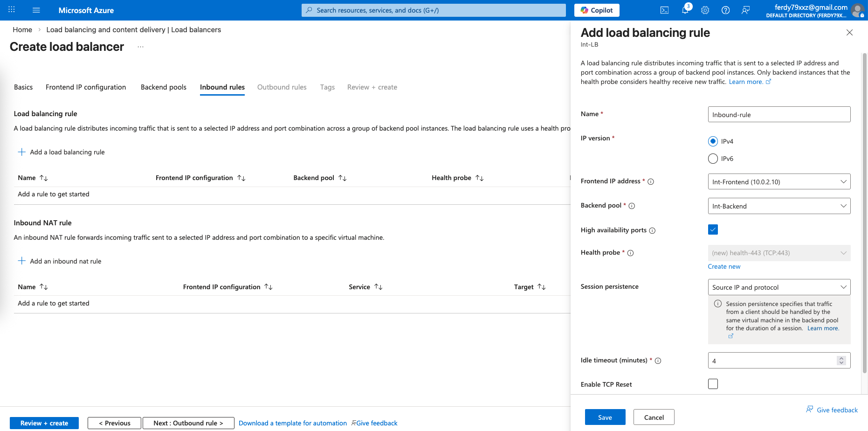868x431 pixels.
Task: Click the Idle timeout stepper arrows
Action: point(841,361)
